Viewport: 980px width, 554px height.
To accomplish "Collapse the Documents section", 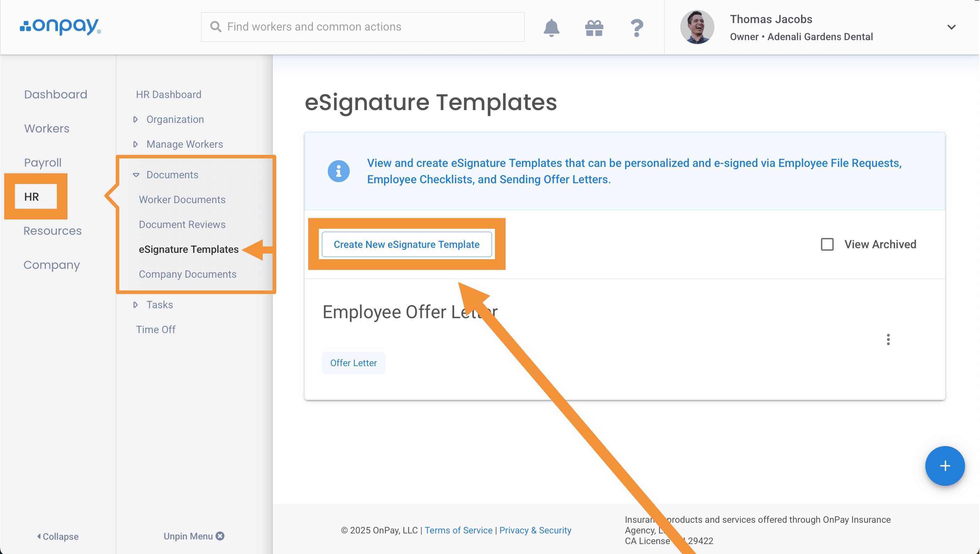I will pos(136,175).
